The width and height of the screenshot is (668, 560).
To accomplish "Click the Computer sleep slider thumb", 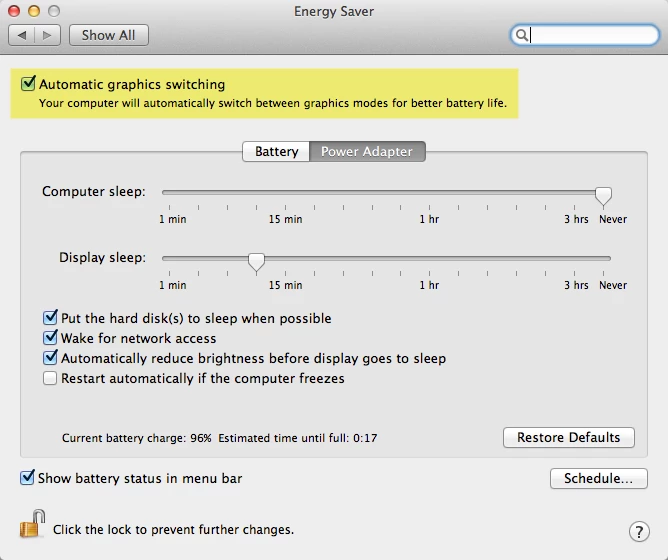I will tap(603, 196).
